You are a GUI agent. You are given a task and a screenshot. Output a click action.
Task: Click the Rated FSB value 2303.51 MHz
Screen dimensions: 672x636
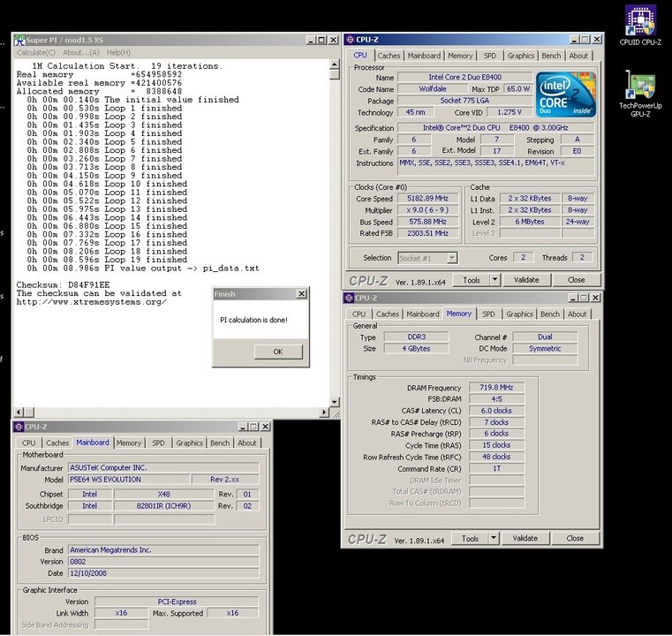point(427,233)
